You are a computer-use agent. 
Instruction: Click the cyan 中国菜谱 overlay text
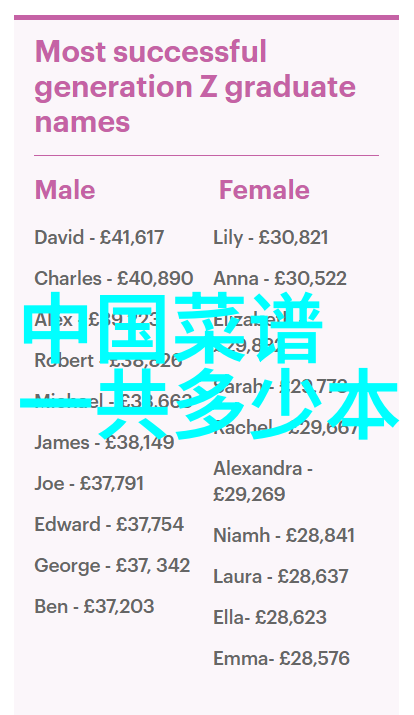pos(173,329)
